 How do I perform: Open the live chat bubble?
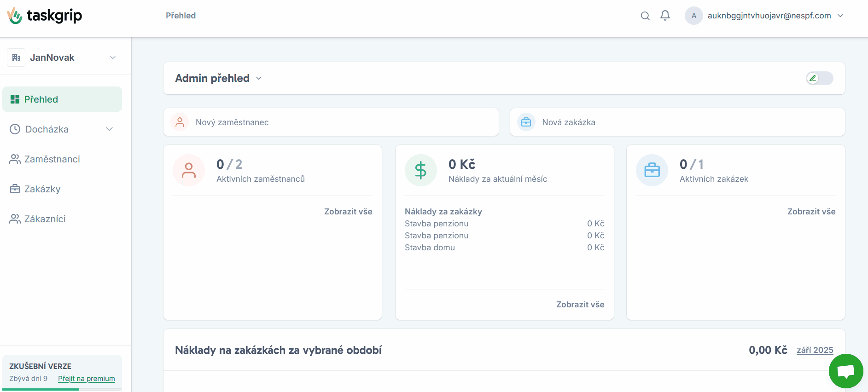845,371
